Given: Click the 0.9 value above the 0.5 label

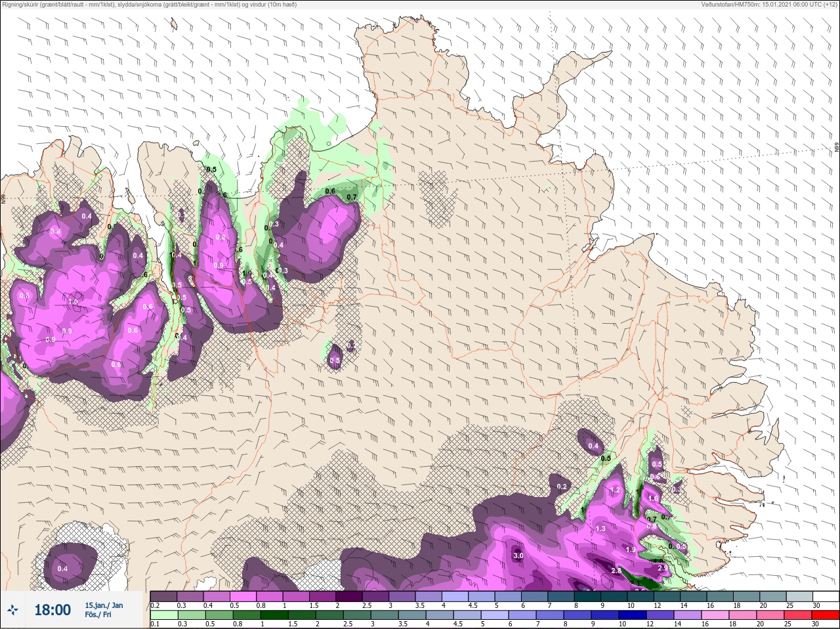Looking at the screenshot, I should [x=219, y=265].
